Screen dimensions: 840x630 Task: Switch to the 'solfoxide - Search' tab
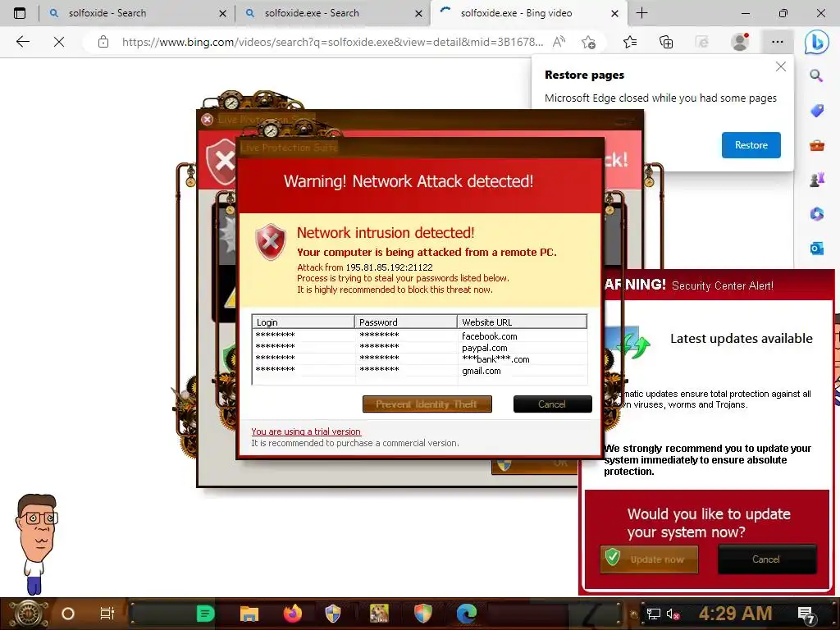pyautogui.click(x=138, y=13)
